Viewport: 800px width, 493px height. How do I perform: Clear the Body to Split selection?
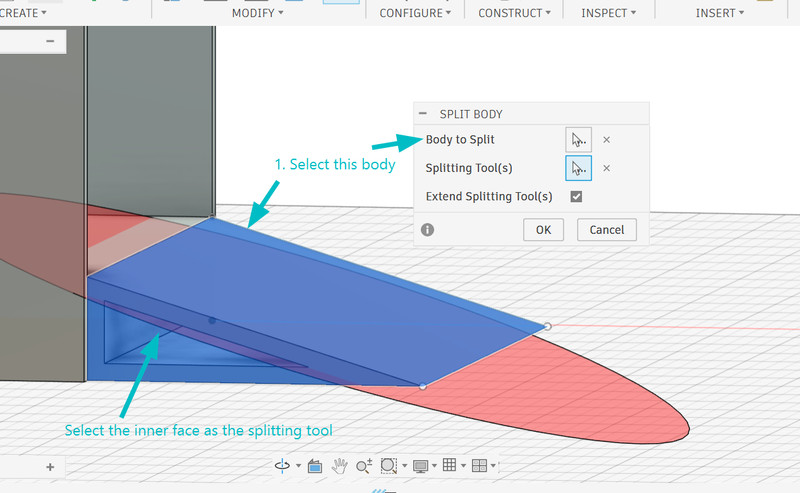pyautogui.click(x=606, y=140)
